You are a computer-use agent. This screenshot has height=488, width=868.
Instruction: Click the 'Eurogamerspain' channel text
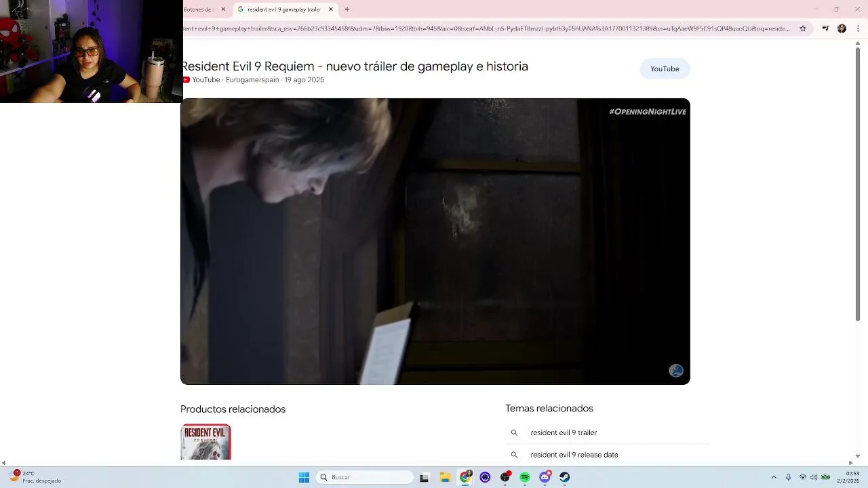[252, 80]
